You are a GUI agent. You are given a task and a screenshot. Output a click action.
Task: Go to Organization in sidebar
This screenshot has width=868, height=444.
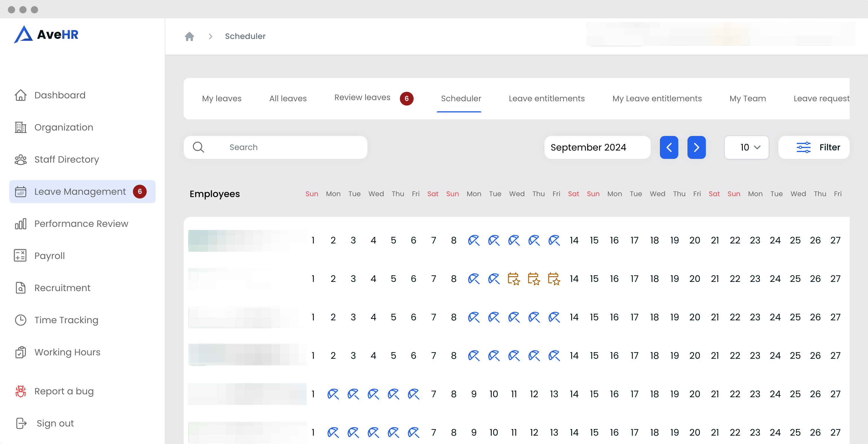coord(64,127)
